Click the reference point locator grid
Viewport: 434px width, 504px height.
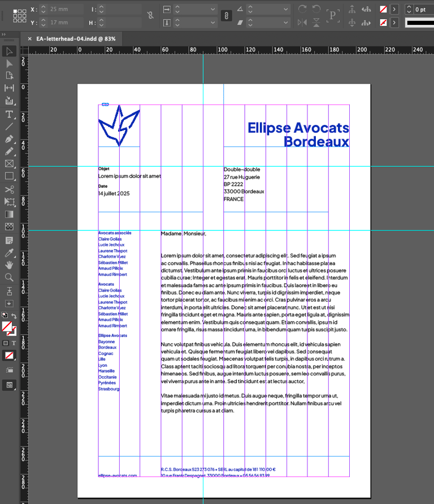click(20, 16)
